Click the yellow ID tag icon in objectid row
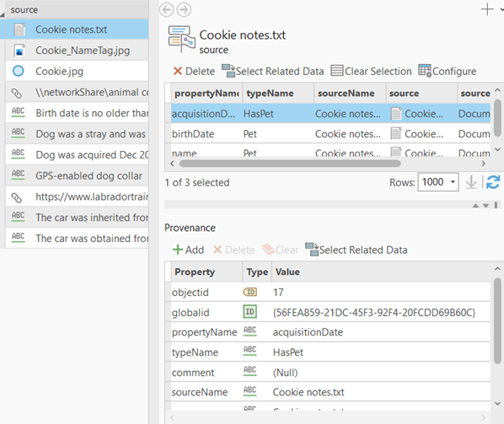This screenshot has width=504, height=424. point(250,292)
